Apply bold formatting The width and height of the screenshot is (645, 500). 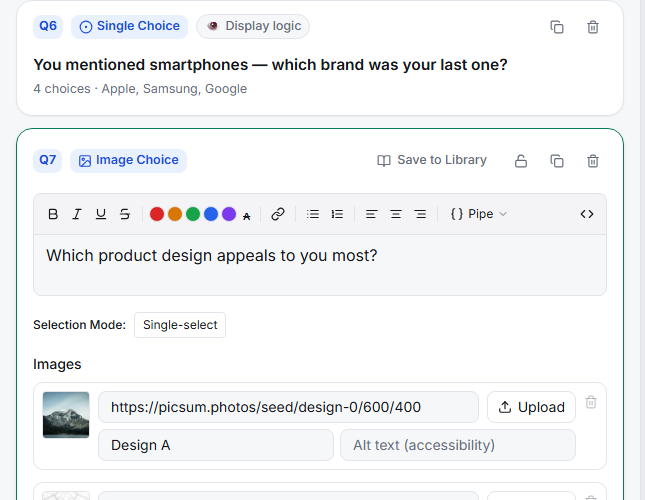(x=53, y=214)
